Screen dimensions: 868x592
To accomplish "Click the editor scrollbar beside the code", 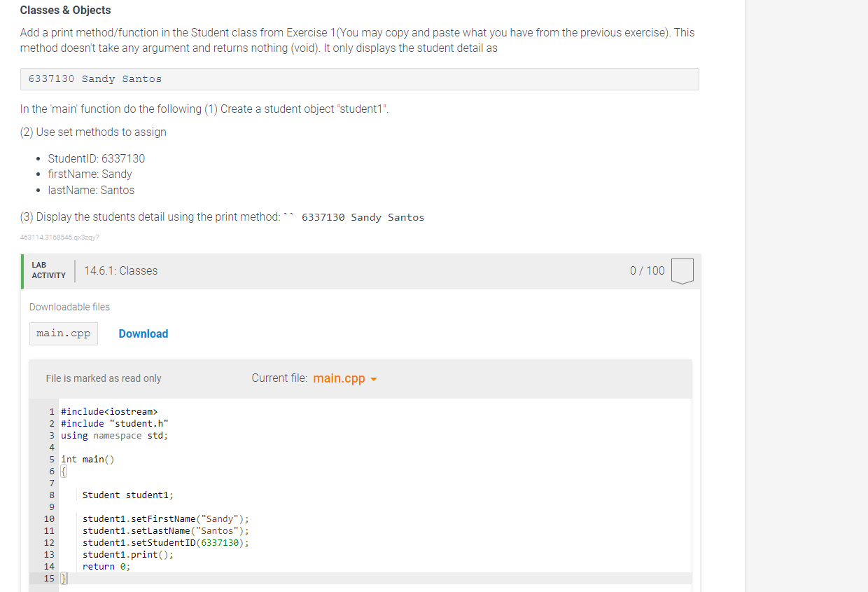I will [x=689, y=490].
